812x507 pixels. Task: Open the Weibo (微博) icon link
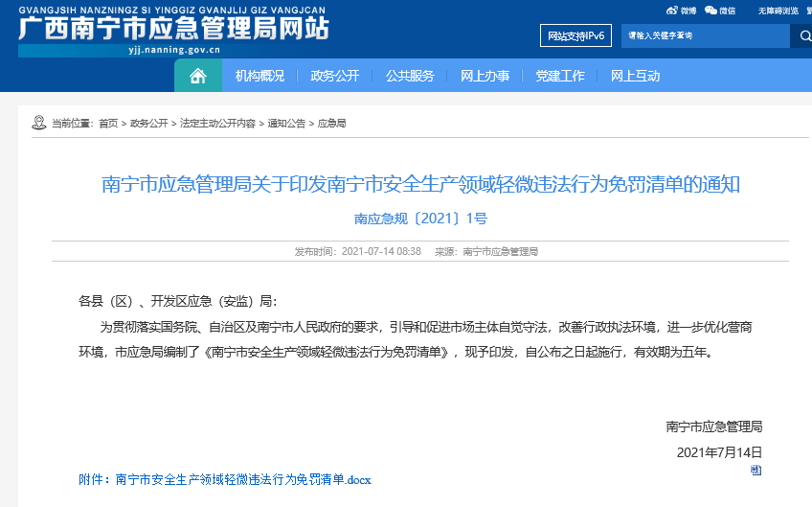[x=682, y=11]
